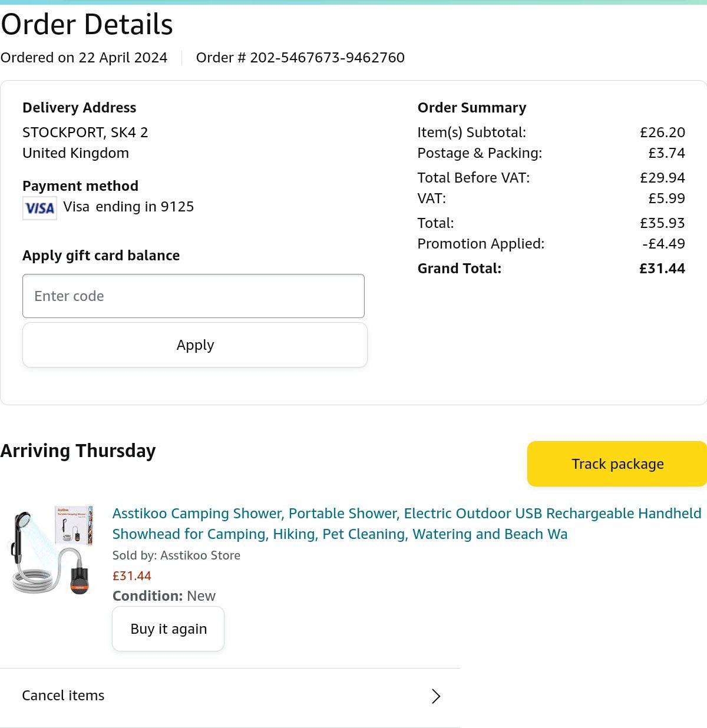Click the chevron arrow beside Cancel items
707x728 pixels.
point(436,696)
